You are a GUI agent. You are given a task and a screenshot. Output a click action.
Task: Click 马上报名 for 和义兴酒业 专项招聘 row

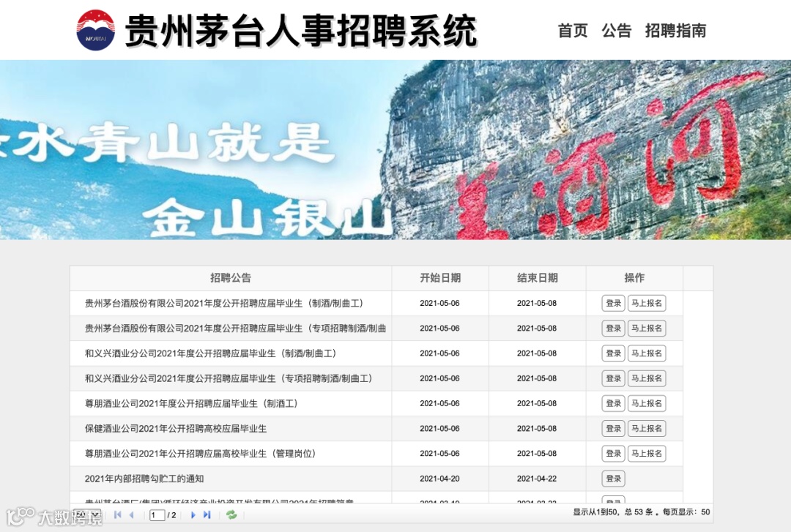(647, 378)
